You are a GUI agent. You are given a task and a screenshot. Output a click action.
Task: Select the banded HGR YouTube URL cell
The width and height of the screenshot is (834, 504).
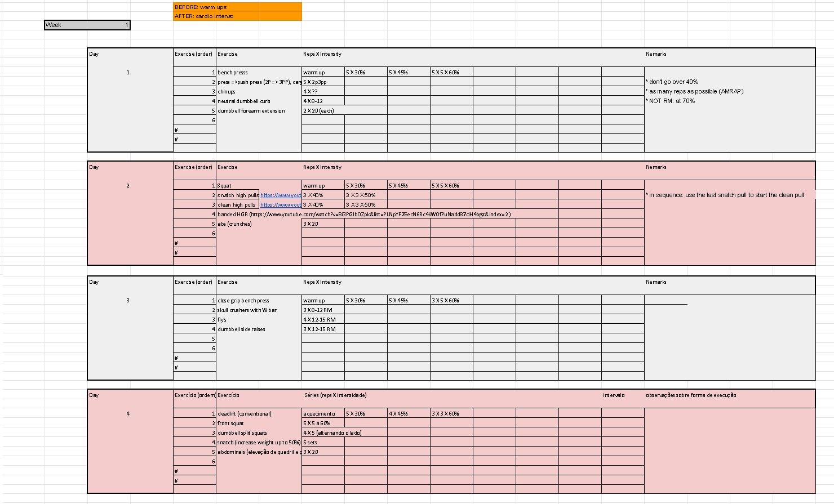click(364, 214)
